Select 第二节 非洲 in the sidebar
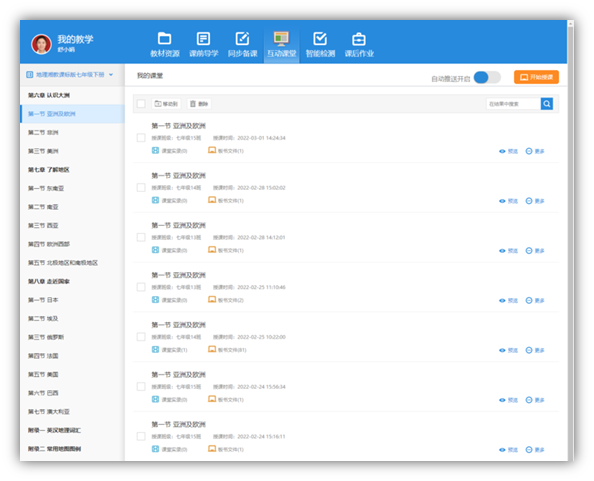This screenshot has width=594, height=481. click(72, 133)
